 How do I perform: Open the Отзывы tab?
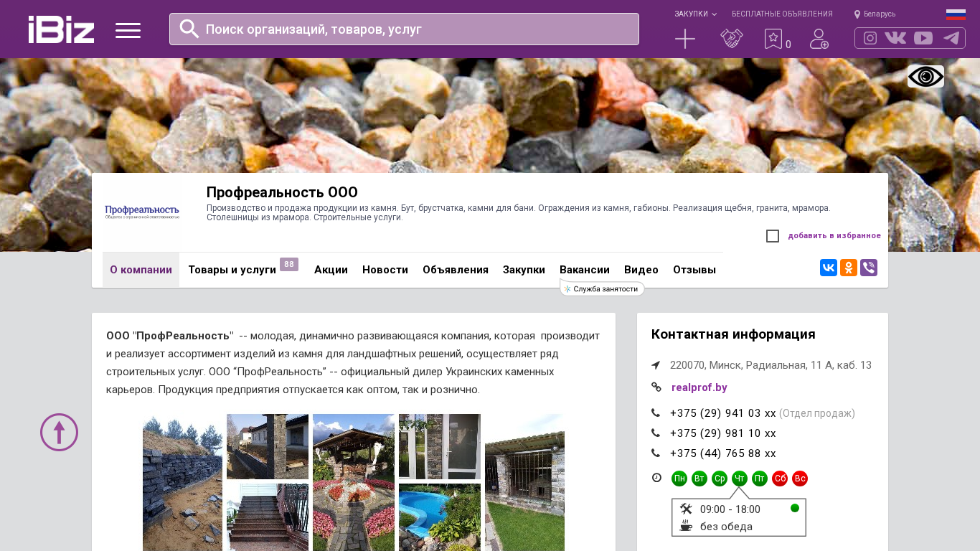click(694, 270)
